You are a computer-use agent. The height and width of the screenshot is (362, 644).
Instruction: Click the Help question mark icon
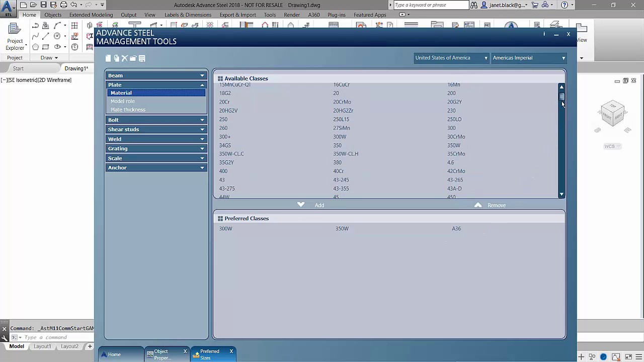click(x=565, y=5)
